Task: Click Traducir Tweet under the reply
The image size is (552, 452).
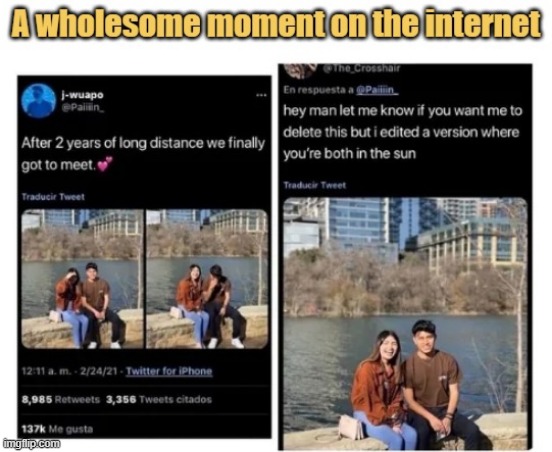Action: tap(315, 185)
